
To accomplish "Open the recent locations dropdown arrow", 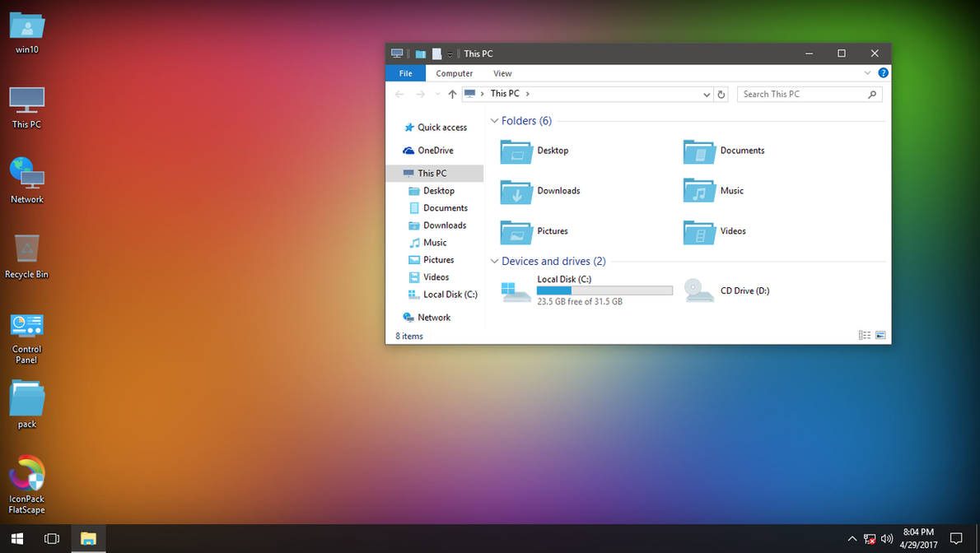I will tap(437, 95).
